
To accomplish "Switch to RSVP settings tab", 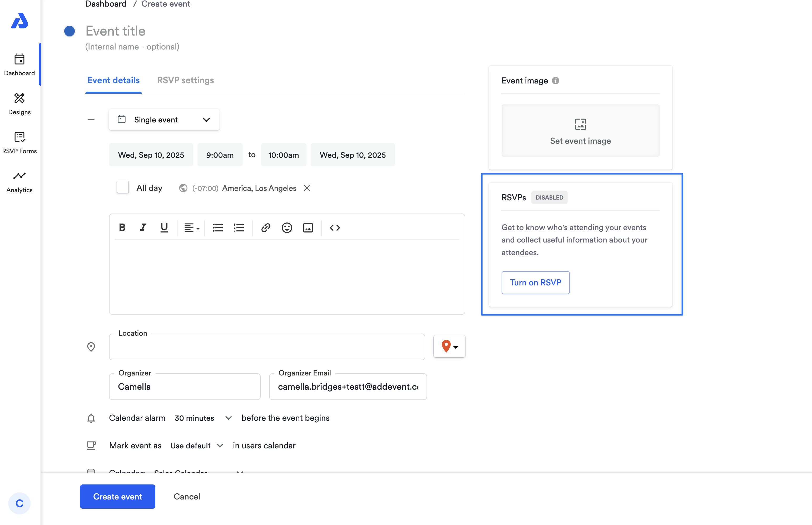I will point(185,80).
